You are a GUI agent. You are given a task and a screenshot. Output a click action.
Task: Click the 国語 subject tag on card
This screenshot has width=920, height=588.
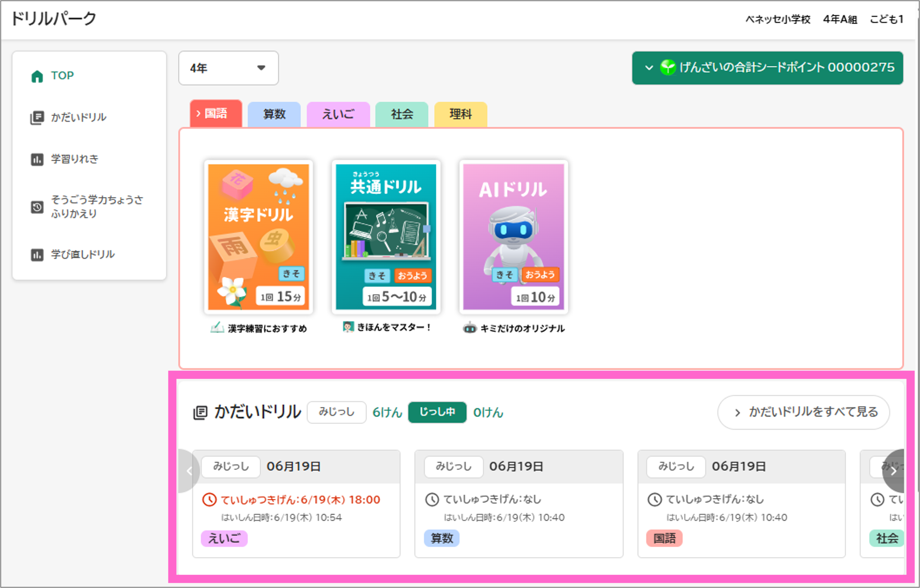[664, 538]
